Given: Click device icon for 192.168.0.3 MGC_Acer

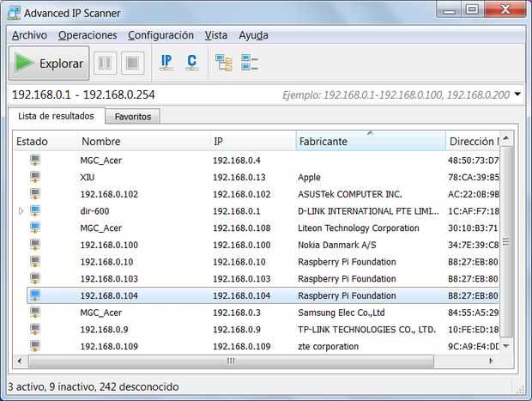Looking at the screenshot, I should click(x=35, y=313).
